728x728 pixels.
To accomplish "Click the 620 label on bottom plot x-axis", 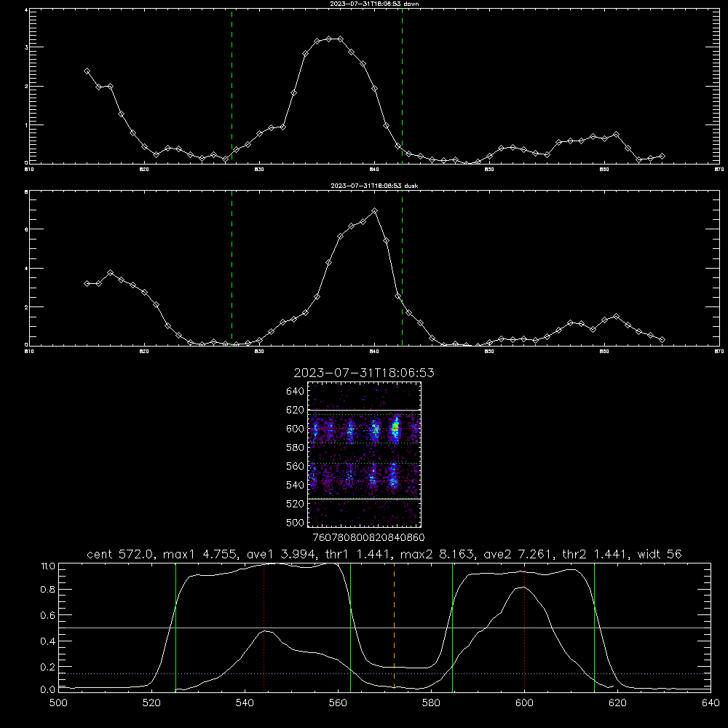I will coord(618,703).
